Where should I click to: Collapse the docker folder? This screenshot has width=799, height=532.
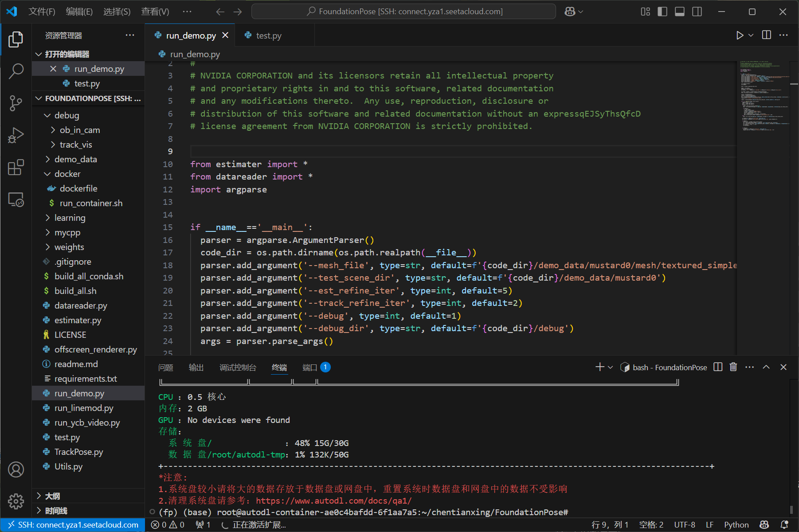pos(67,174)
